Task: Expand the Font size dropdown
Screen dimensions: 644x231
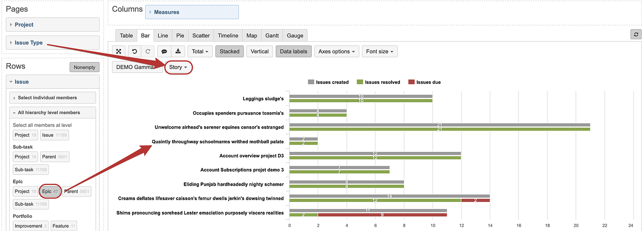Action: tap(379, 51)
